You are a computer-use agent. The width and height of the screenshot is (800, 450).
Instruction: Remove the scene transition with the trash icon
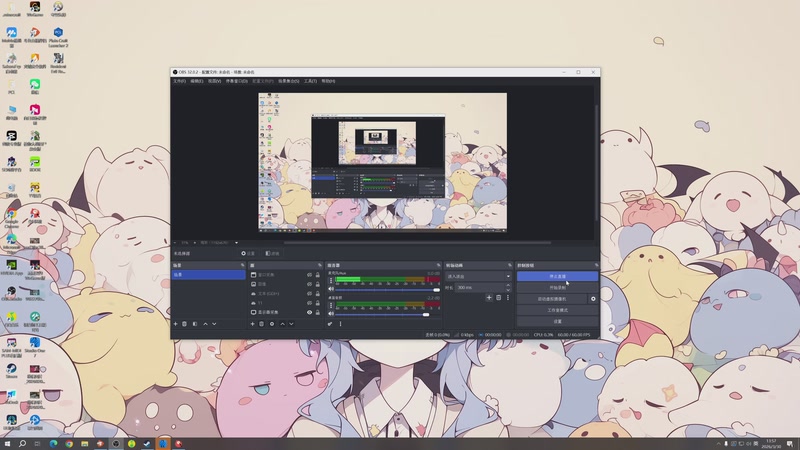498,297
